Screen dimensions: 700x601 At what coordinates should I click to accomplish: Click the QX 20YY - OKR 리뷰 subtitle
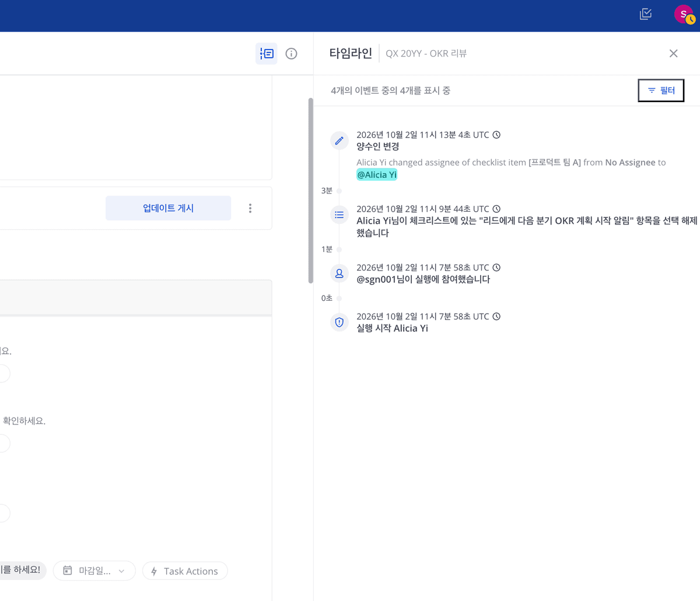[x=426, y=54]
